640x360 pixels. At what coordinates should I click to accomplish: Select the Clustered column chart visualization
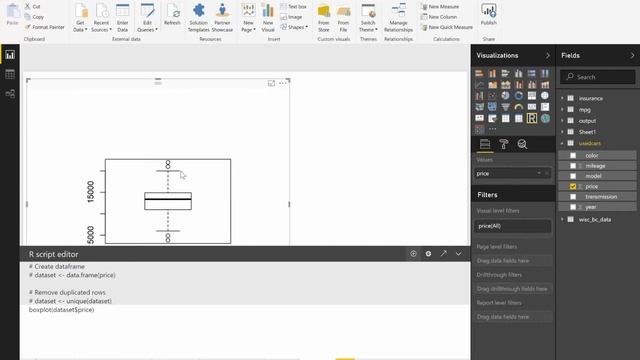518,73
